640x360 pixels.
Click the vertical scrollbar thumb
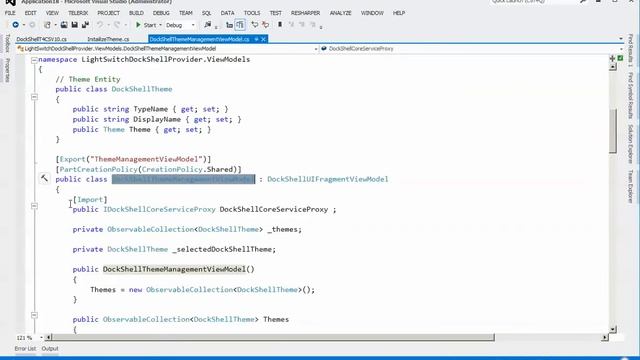[613, 131]
